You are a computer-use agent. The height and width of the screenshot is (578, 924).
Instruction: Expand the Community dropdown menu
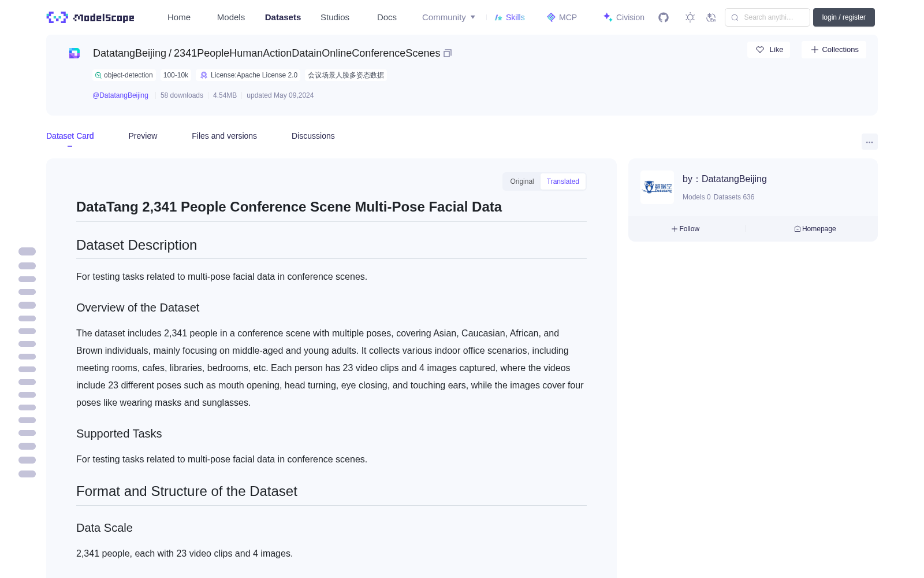tap(449, 17)
